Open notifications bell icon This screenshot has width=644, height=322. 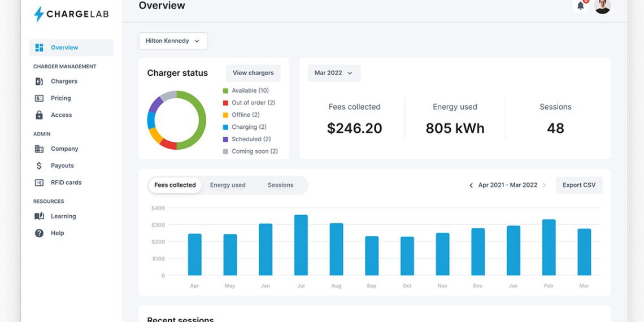pyautogui.click(x=580, y=6)
